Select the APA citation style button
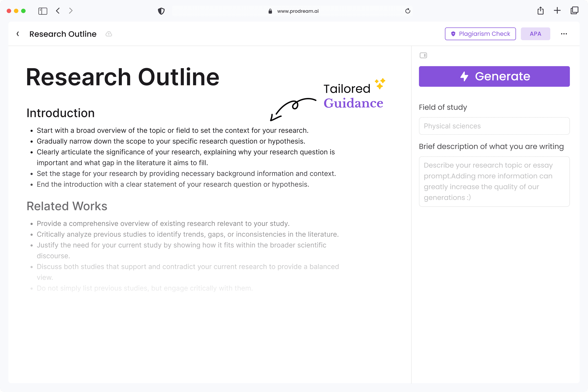The height and width of the screenshot is (392, 588). (x=535, y=34)
